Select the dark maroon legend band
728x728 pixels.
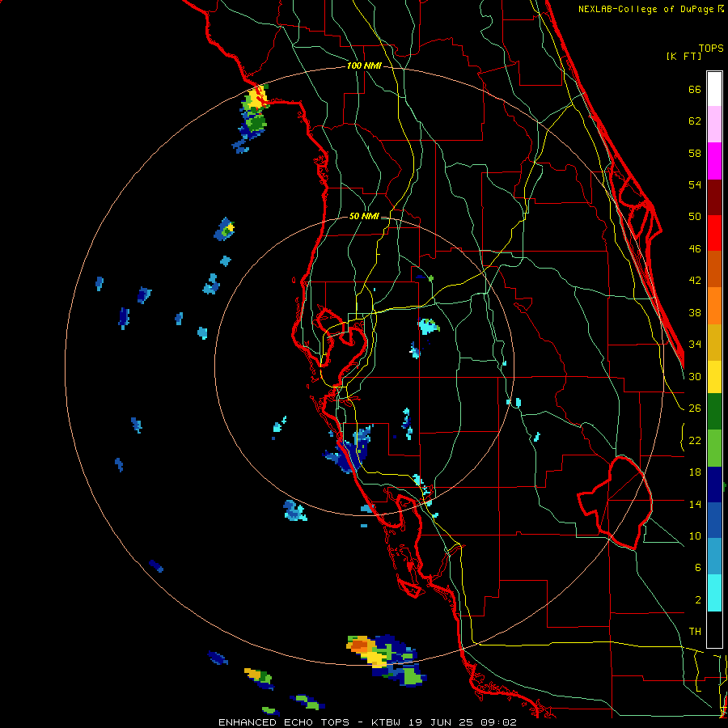tap(714, 197)
